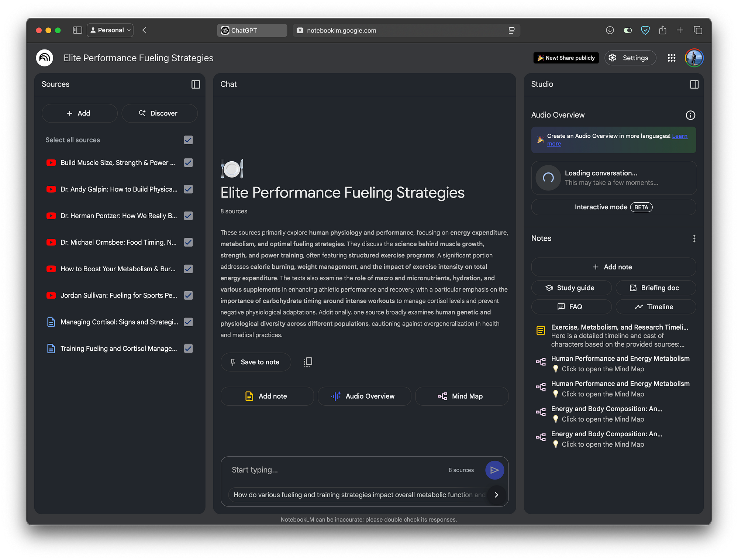738x560 pixels.
Task: Click the loading conversation progress spinner
Action: point(548,178)
